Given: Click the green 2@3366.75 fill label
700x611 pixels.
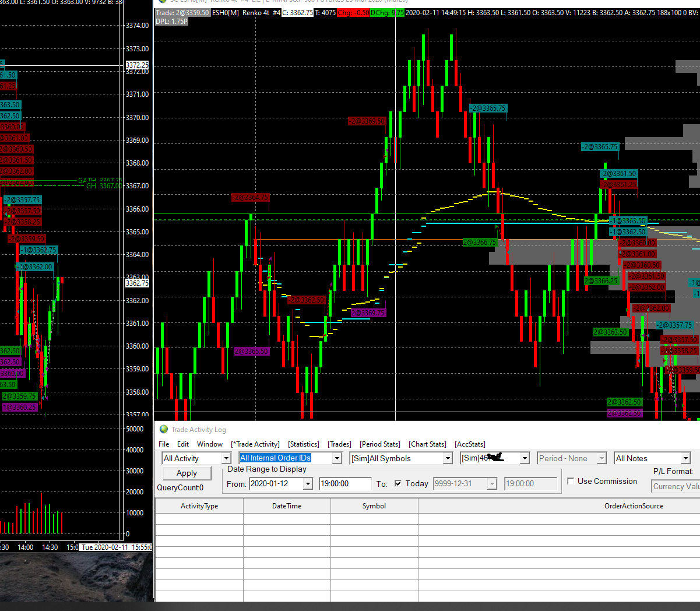Looking at the screenshot, I should pyautogui.click(x=480, y=243).
